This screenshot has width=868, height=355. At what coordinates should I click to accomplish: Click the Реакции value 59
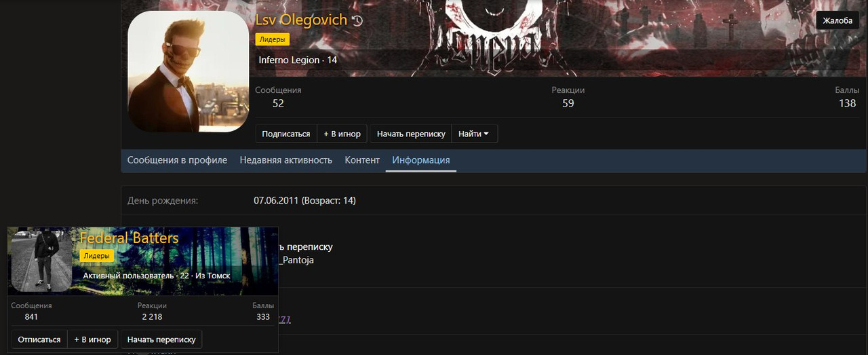point(568,103)
